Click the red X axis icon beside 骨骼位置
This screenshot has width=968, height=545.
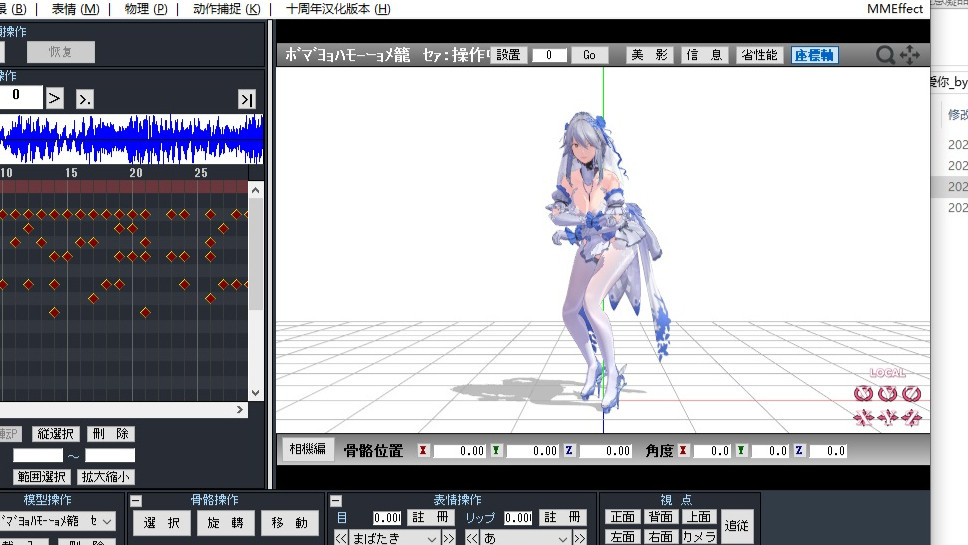(x=423, y=451)
